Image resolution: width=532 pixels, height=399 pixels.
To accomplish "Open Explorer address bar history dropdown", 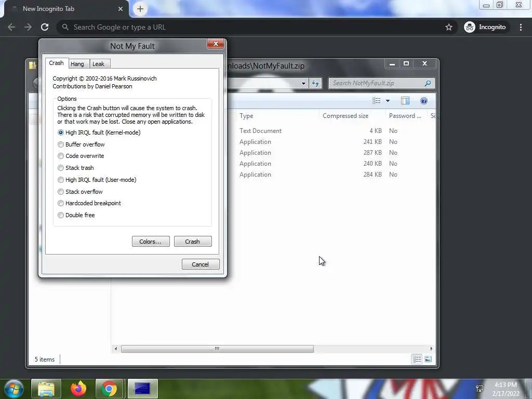I will tap(303, 84).
